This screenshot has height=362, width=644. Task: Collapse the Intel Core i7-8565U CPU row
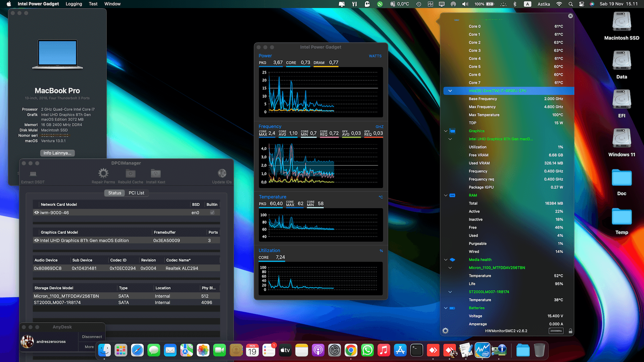(450, 91)
